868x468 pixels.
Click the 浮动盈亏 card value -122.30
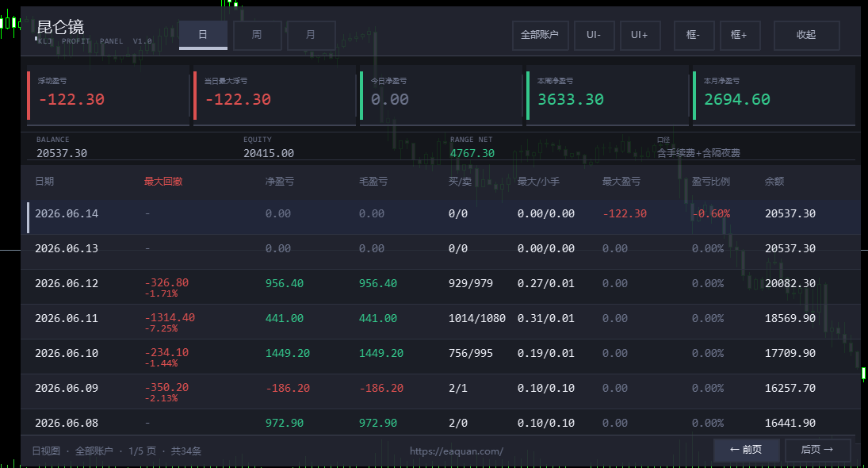71,100
